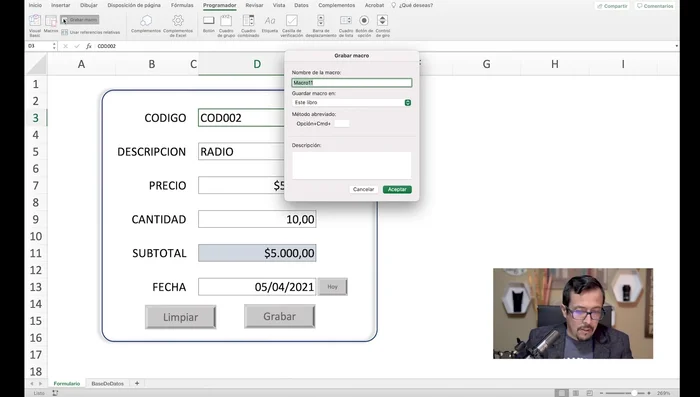
Task: Open the Acrobat ribbon tab
Action: click(x=374, y=5)
